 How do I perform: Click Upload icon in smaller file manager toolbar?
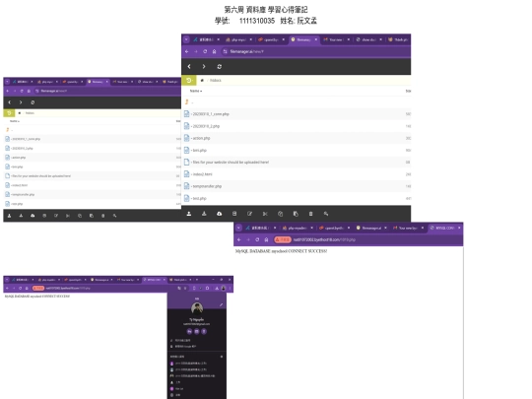[x=9, y=216]
